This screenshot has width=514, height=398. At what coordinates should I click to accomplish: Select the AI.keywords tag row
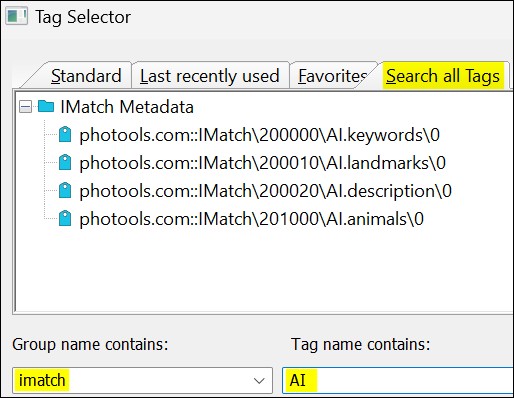(x=259, y=135)
